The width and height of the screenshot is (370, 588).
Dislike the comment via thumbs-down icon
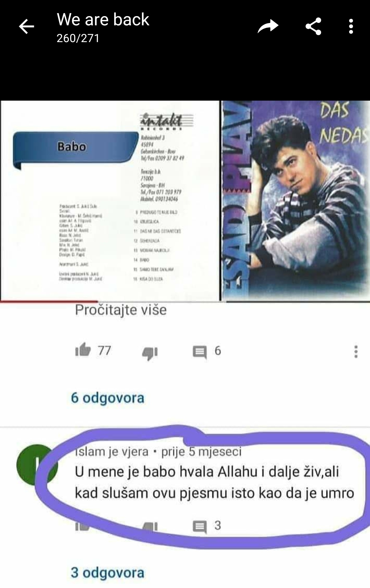coord(150,353)
